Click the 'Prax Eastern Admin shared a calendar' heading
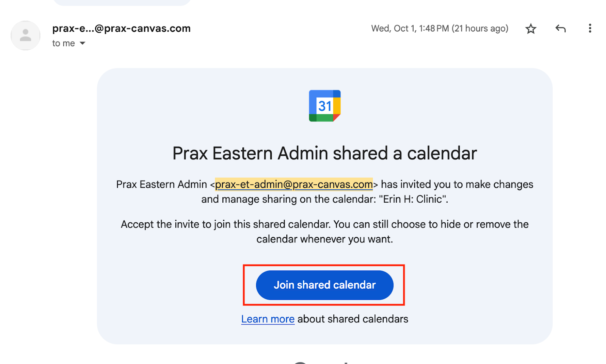The width and height of the screenshot is (606, 364). pyautogui.click(x=325, y=153)
